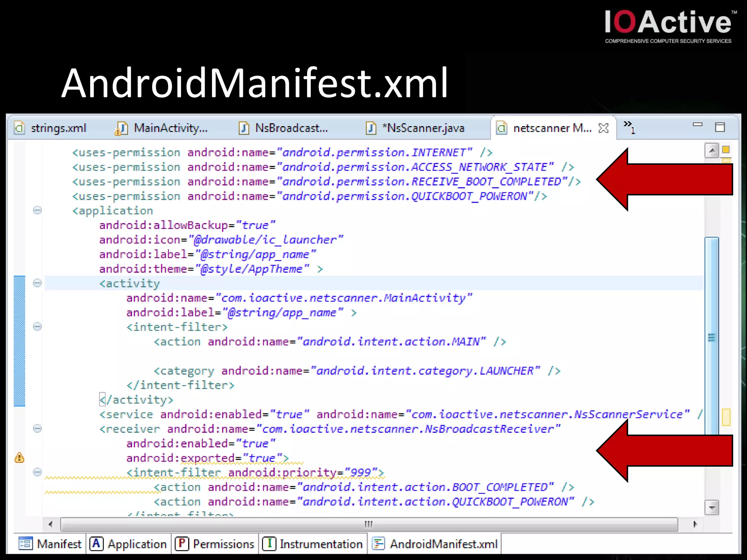
Task: Open the Instrumentation bottom tab
Action: (313, 544)
